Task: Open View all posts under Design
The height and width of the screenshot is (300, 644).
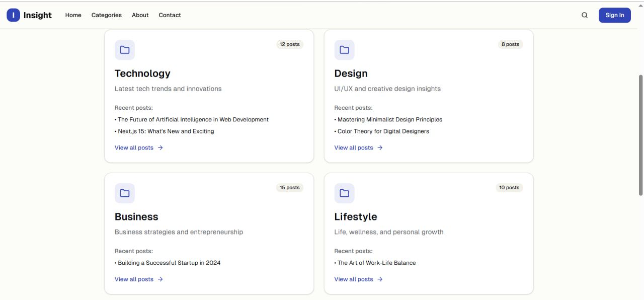Action: tap(354, 148)
